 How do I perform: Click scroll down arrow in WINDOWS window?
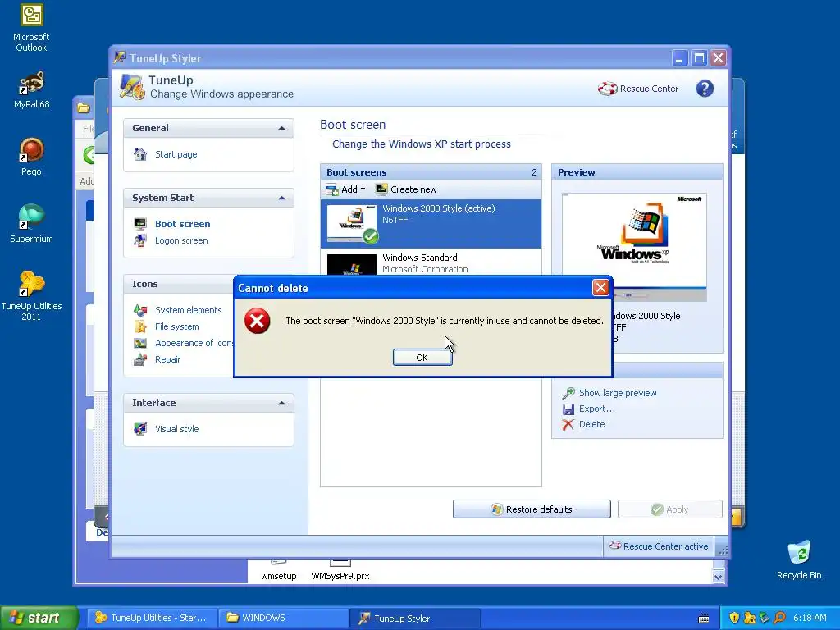click(x=718, y=577)
